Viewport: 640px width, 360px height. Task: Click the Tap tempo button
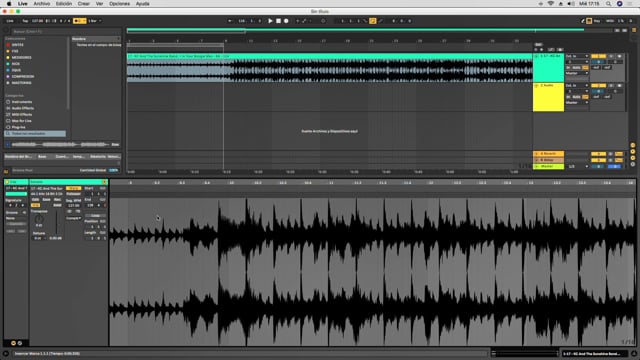coord(25,21)
